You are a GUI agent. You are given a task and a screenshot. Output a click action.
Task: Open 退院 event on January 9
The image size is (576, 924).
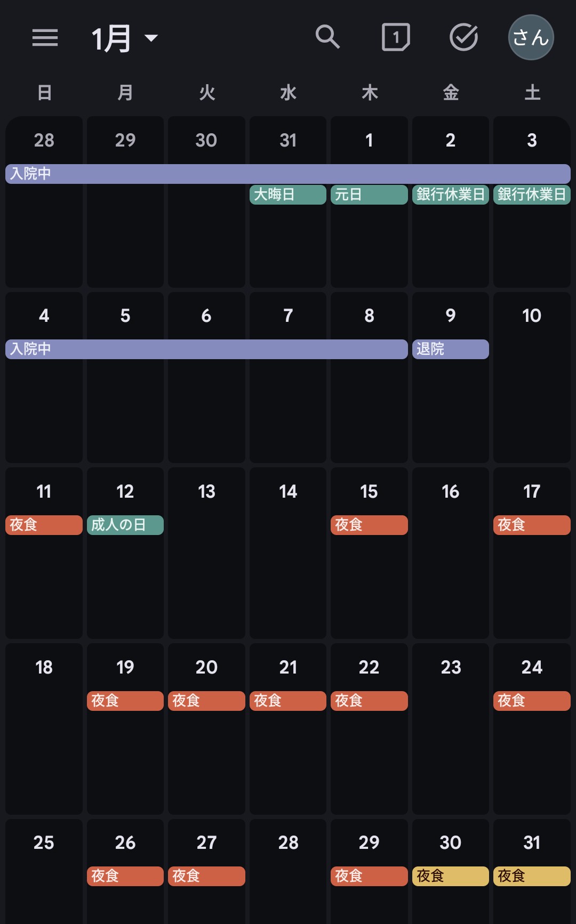pyautogui.click(x=450, y=349)
